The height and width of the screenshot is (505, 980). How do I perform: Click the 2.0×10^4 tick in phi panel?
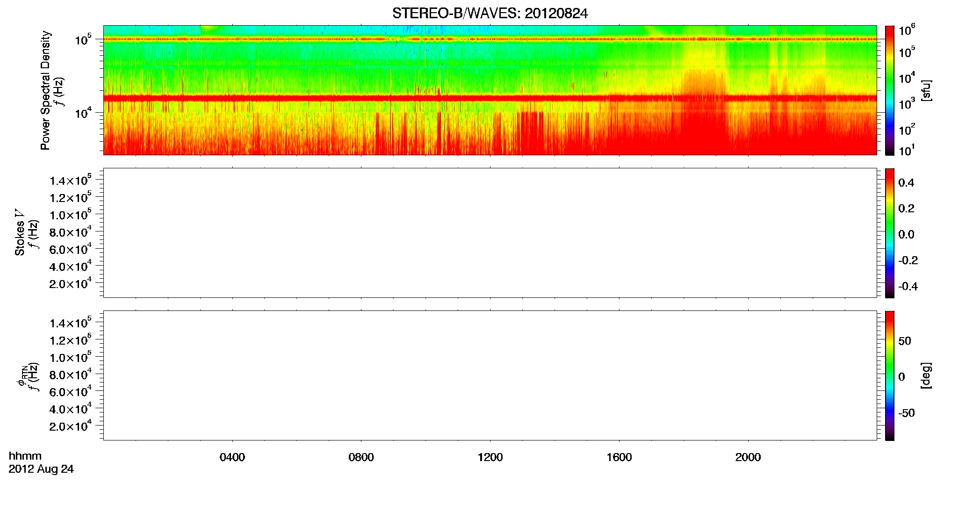point(71,426)
